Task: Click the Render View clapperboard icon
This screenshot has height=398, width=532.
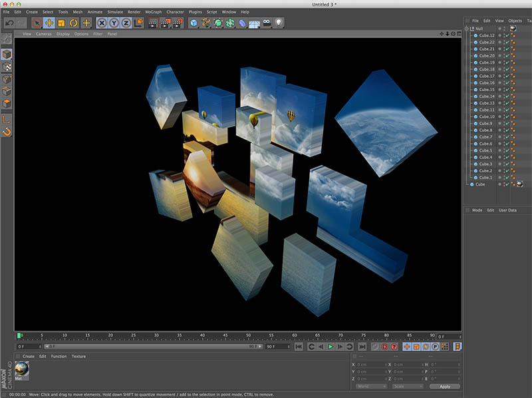Action: click(153, 23)
